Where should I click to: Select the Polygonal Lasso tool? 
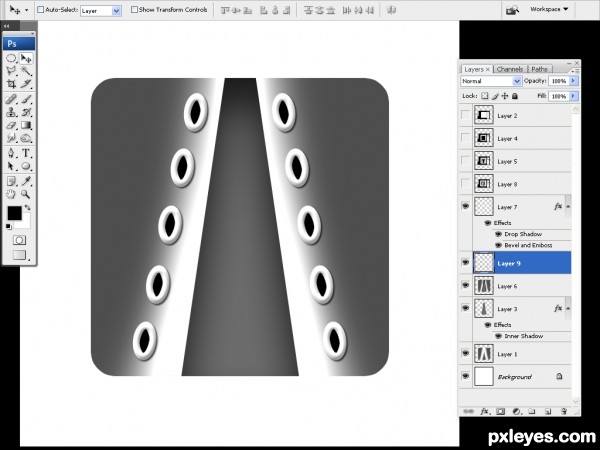[x=11, y=71]
